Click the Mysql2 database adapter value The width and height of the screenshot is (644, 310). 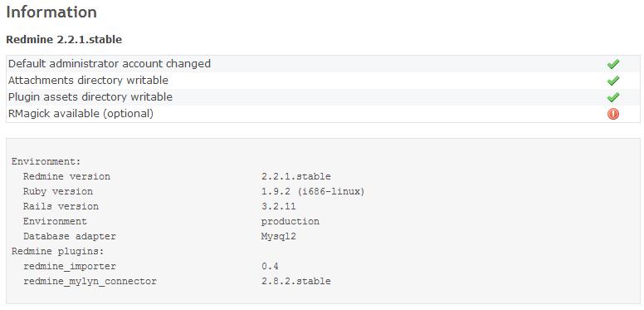(279, 236)
